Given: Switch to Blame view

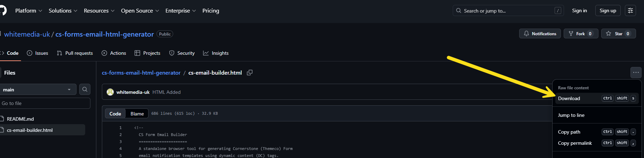Looking at the screenshot, I should pos(137,114).
